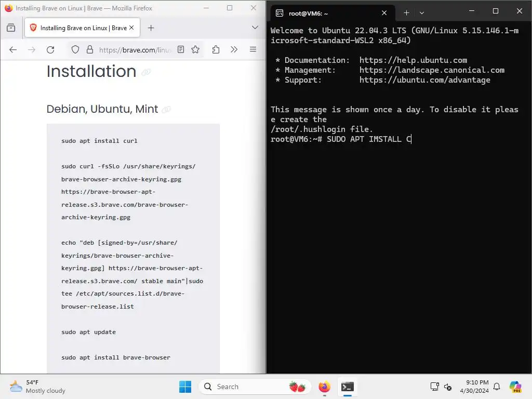Open Firefox from the taskbar
The image size is (532, 399).
point(325,387)
